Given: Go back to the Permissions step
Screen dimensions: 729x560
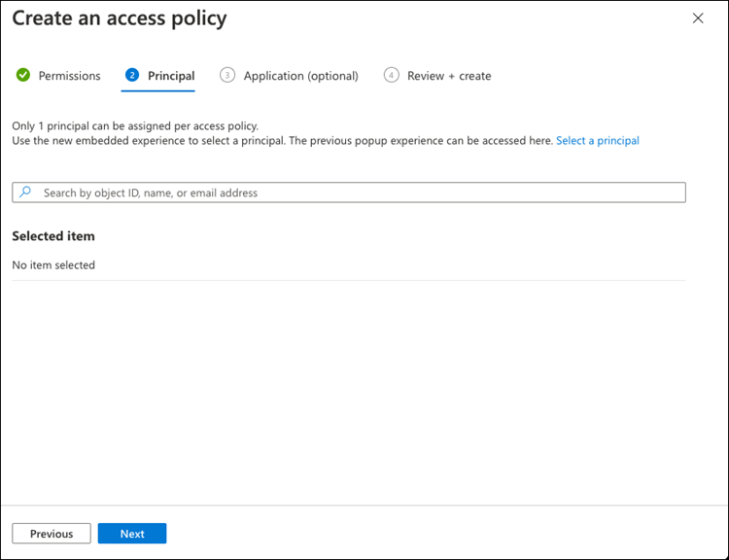Looking at the screenshot, I should coord(69,76).
